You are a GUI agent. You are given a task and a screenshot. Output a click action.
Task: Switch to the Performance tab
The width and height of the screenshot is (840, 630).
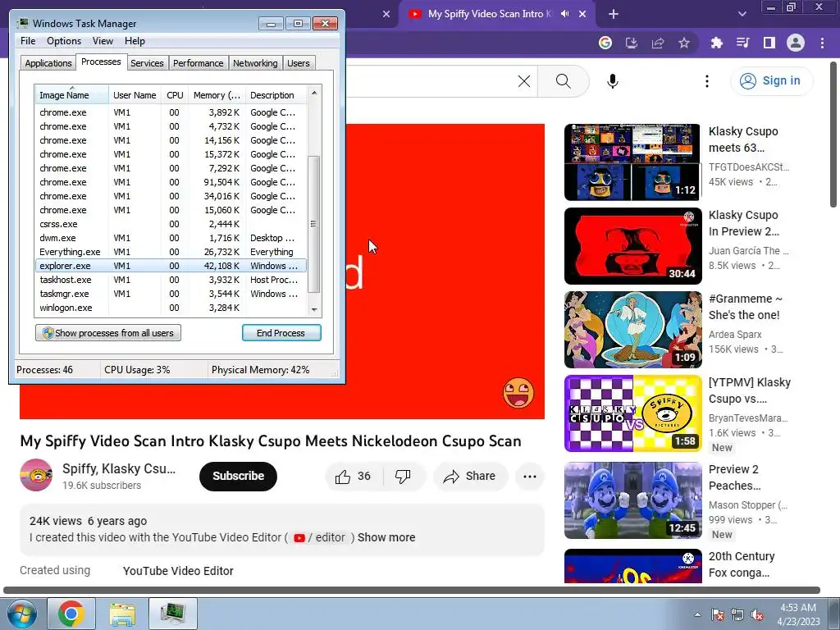click(199, 63)
